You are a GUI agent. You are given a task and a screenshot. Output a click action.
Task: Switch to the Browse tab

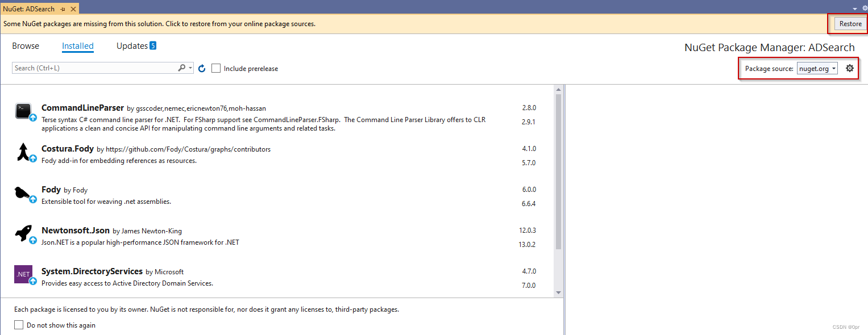coord(26,46)
